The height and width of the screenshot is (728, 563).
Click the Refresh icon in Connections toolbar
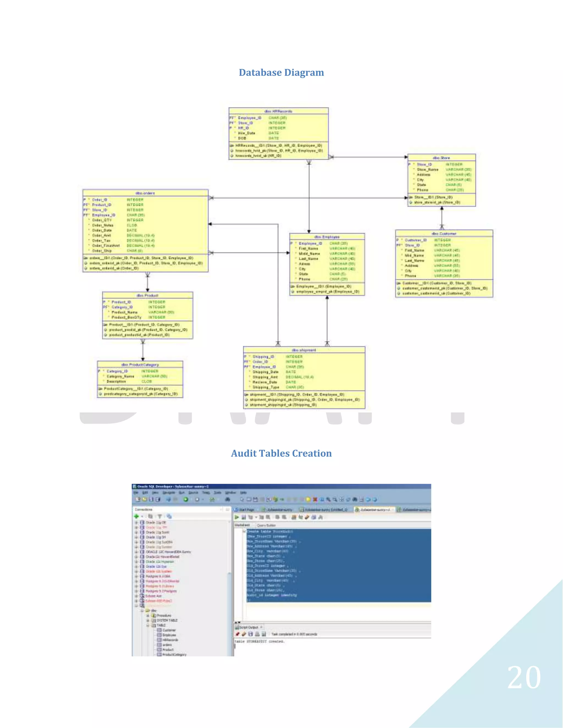[150, 516]
